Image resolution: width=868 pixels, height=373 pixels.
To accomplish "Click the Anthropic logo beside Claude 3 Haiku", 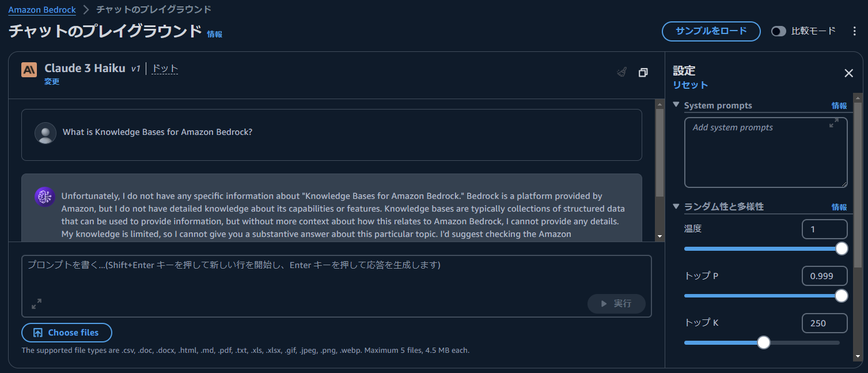I will click(29, 69).
